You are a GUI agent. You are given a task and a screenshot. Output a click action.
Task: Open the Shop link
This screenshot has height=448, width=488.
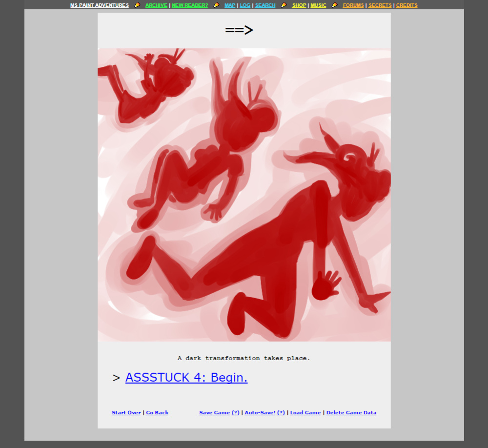(299, 5)
